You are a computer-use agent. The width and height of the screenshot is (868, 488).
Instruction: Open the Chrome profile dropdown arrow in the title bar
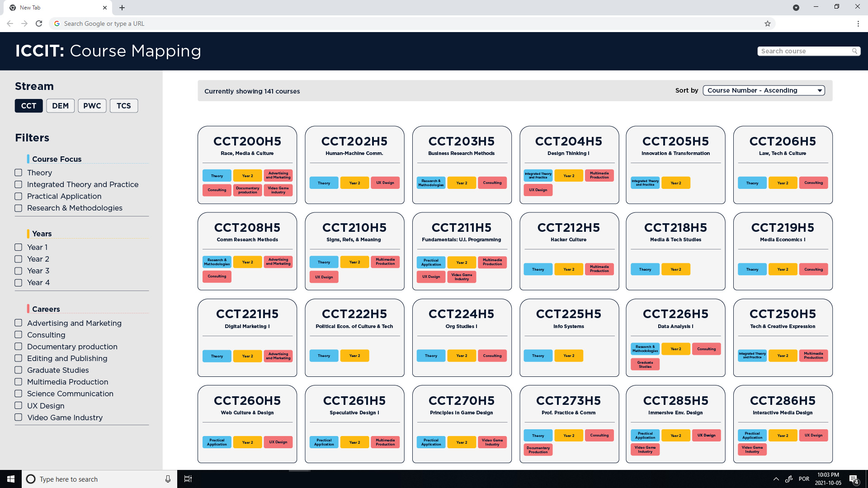point(796,8)
